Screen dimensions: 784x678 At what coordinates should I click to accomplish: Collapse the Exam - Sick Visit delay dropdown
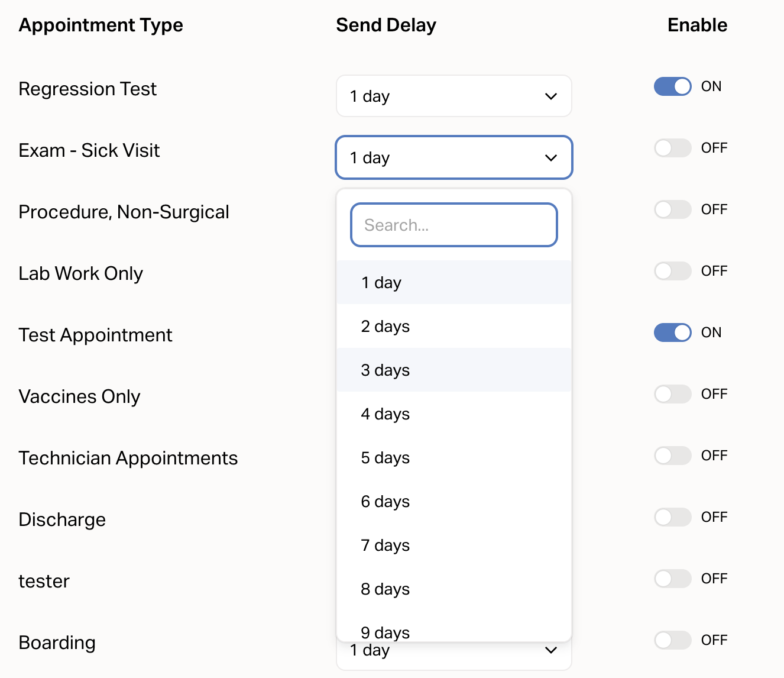[453, 157]
